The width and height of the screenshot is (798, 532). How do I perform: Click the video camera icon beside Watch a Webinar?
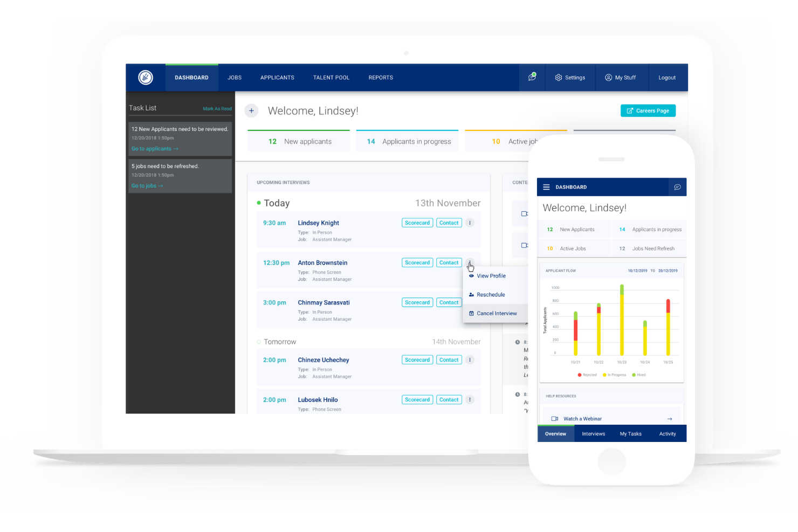554,419
